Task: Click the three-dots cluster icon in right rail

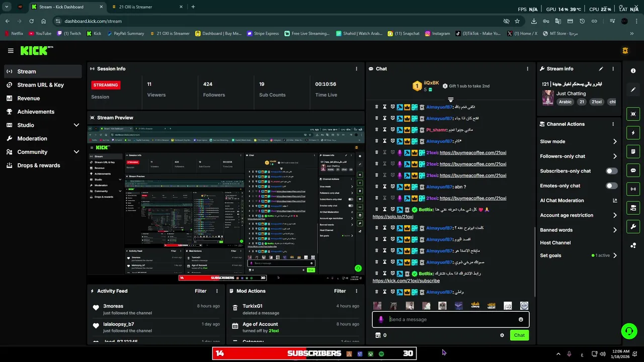Action: point(633,245)
